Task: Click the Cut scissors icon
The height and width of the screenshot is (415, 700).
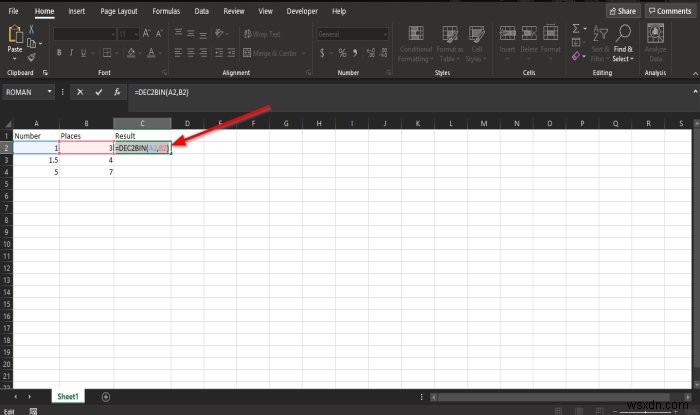Action: [31, 29]
